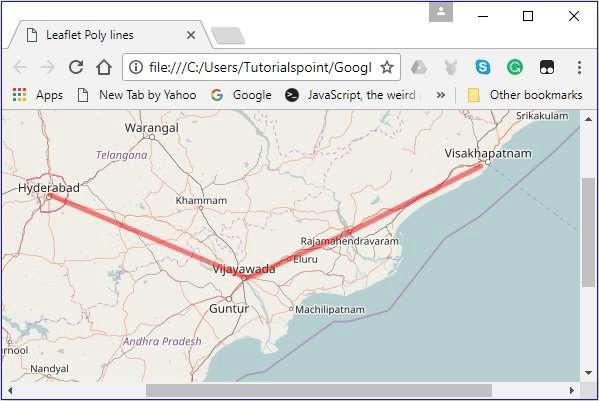
Task: Open the Other bookmarks folder
Action: (x=525, y=95)
